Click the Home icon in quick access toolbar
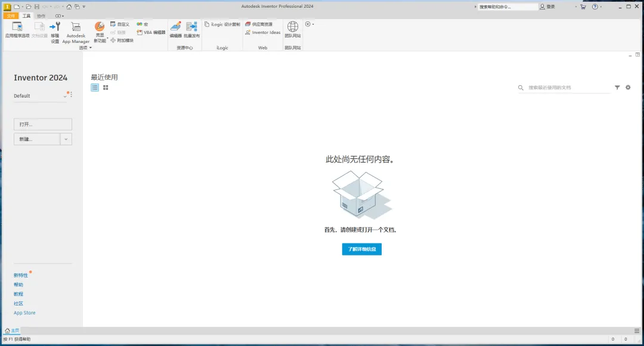644x346 pixels. coord(69,7)
